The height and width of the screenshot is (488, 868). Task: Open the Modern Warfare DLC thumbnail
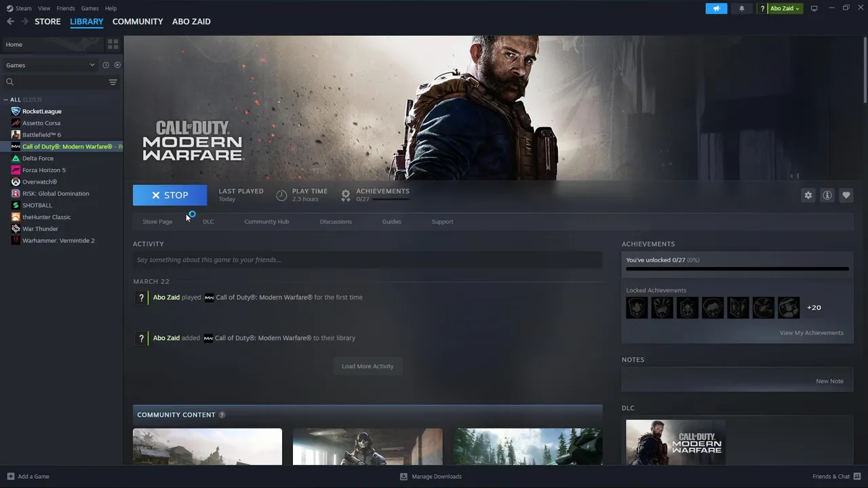(675, 443)
